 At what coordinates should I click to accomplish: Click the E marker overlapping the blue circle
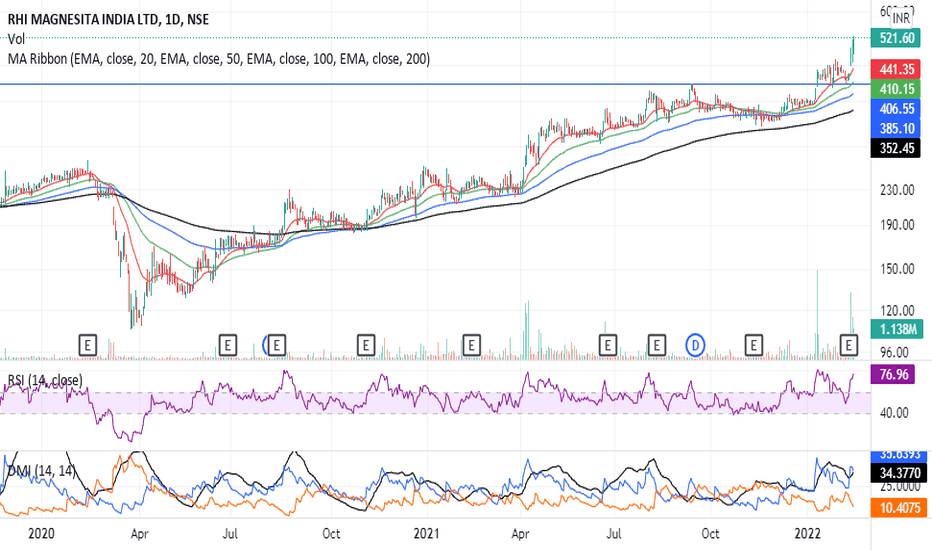tap(276, 345)
